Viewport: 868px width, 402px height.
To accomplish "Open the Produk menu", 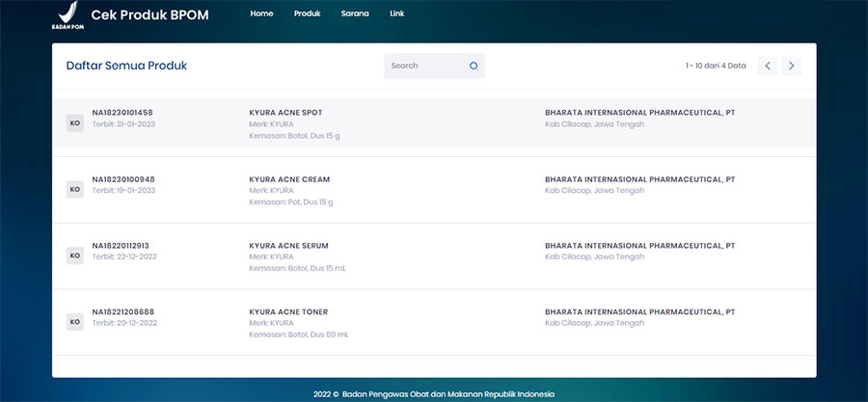I will tap(308, 13).
